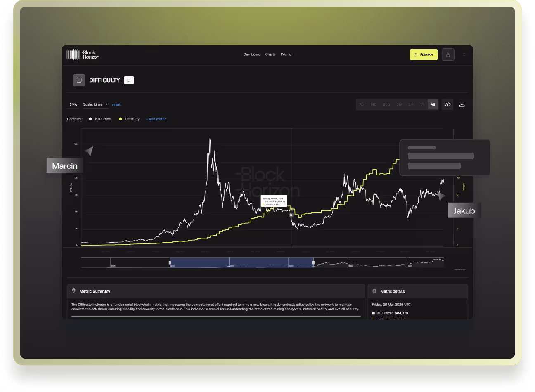Open the Scale: Linear dropdown

pos(95,104)
